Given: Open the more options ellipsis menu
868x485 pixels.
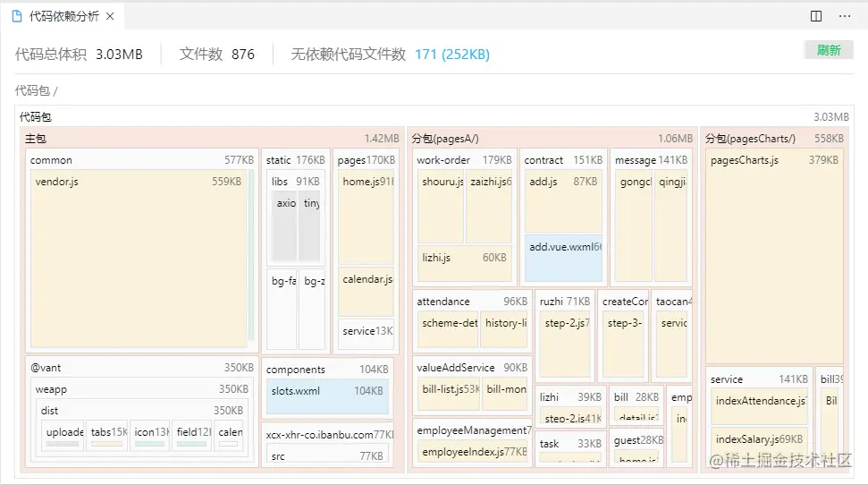Looking at the screenshot, I should tap(844, 16).
